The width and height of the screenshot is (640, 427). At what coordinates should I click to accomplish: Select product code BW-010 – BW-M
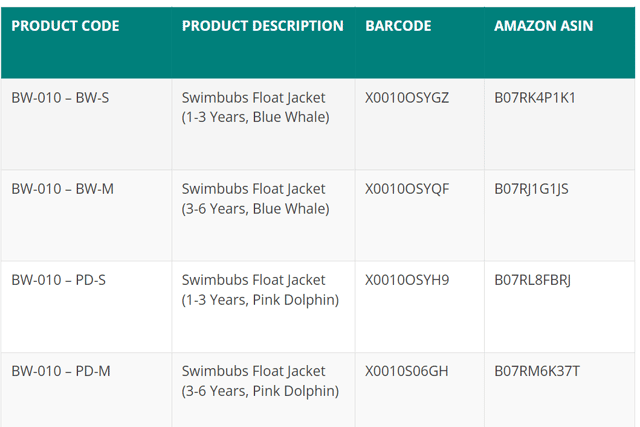pos(62,189)
